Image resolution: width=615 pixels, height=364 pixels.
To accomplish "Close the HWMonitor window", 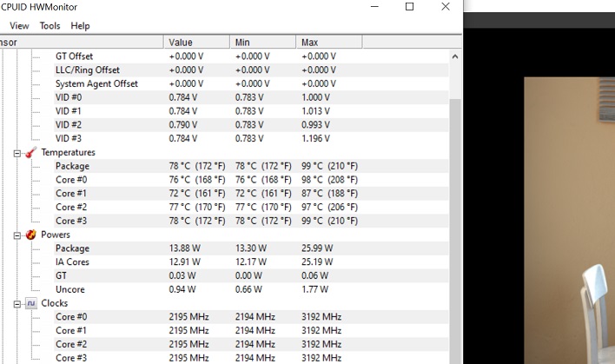I will [x=445, y=7].
